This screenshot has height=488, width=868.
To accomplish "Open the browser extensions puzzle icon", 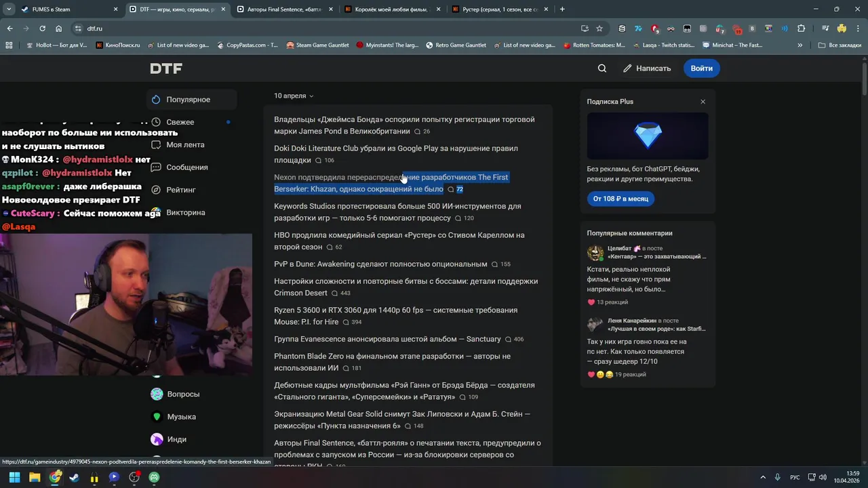I will (802, 28).
